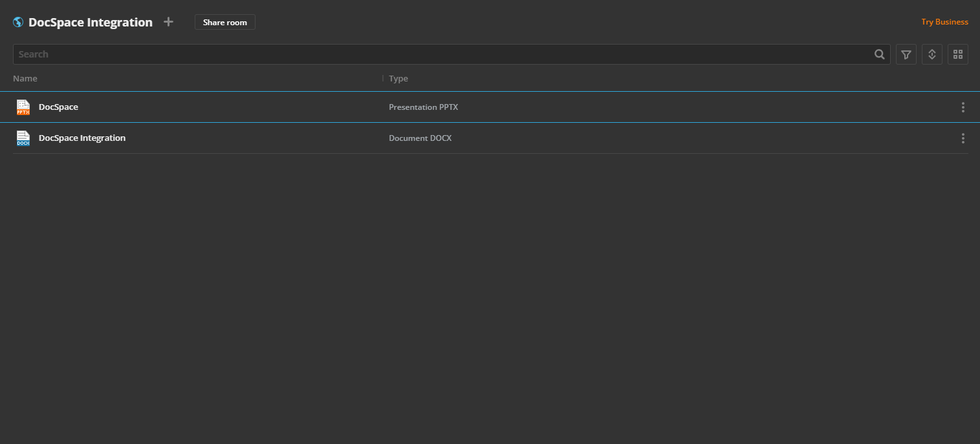This screenshot has height=444, width=980.
Task: Click the globe icon beside the room title
Action: pyautogui.click(x=18, y=22)
